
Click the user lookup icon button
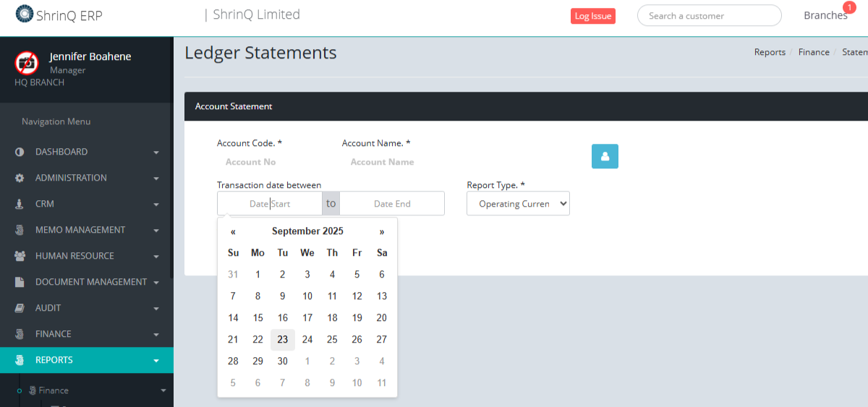point(605,156)
